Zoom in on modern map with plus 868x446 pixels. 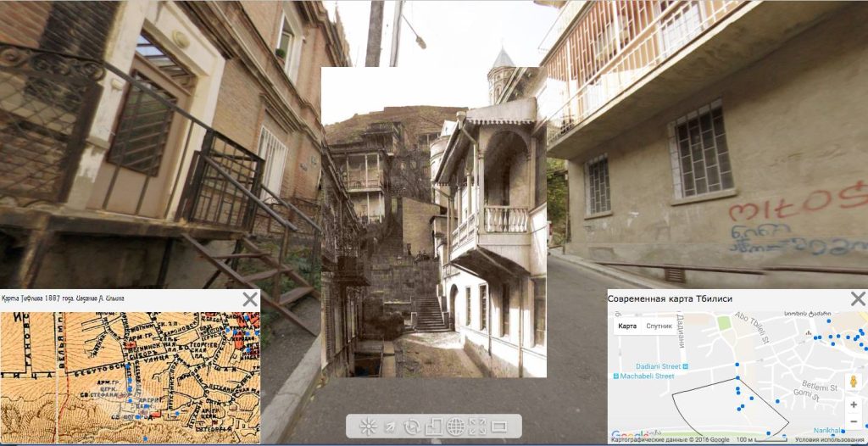854,404
